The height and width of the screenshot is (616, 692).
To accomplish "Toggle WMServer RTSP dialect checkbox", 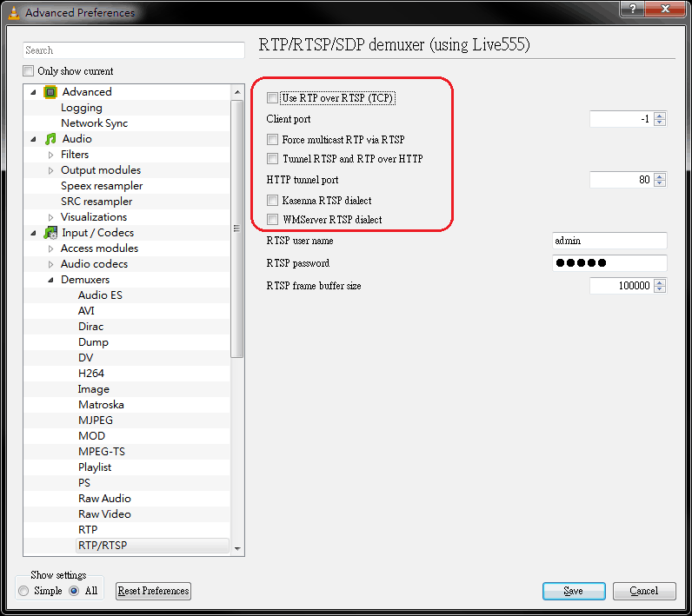I will point(272,220).
